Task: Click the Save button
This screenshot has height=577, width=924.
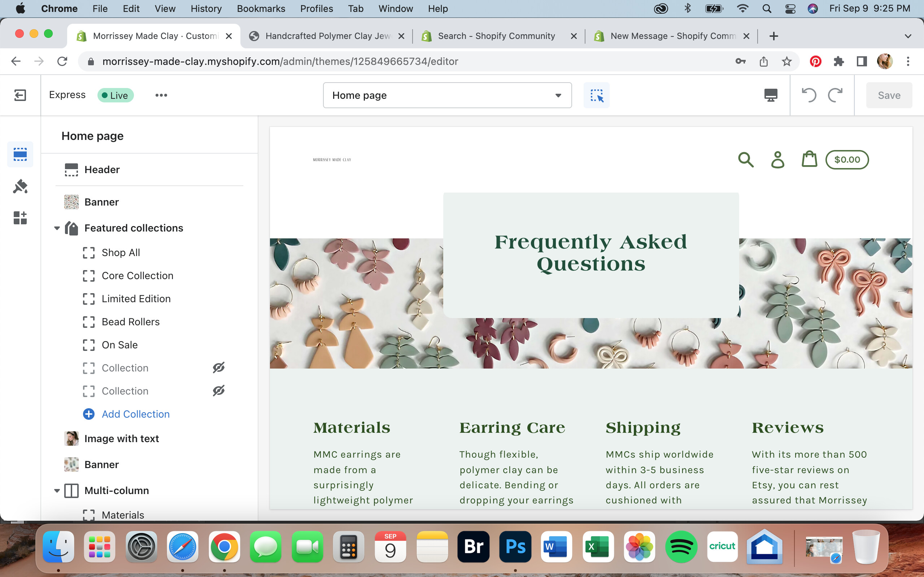Action: click(889, 95)
